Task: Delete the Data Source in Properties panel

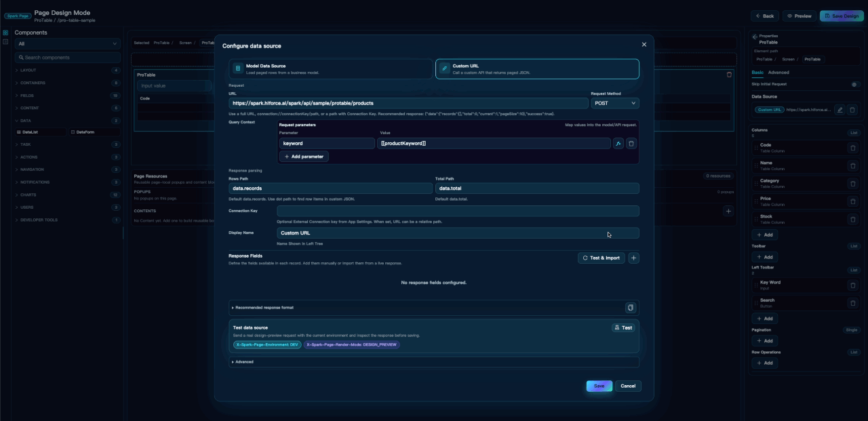Action: 853,110
